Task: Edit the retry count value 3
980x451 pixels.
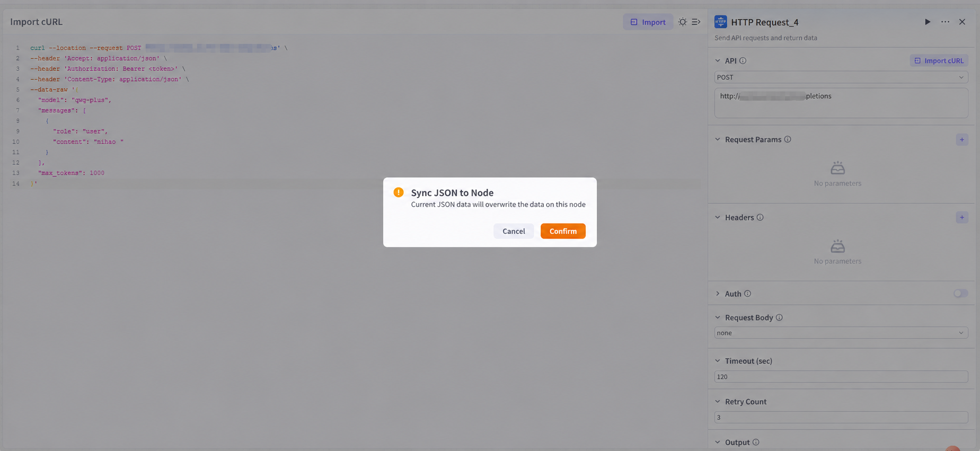Action: pyautogui.click(x=841, y=418)
